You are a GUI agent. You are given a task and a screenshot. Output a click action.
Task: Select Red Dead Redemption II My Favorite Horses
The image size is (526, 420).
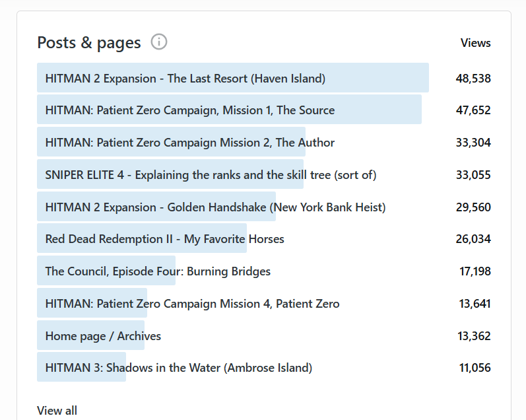[x=165, y=239]
